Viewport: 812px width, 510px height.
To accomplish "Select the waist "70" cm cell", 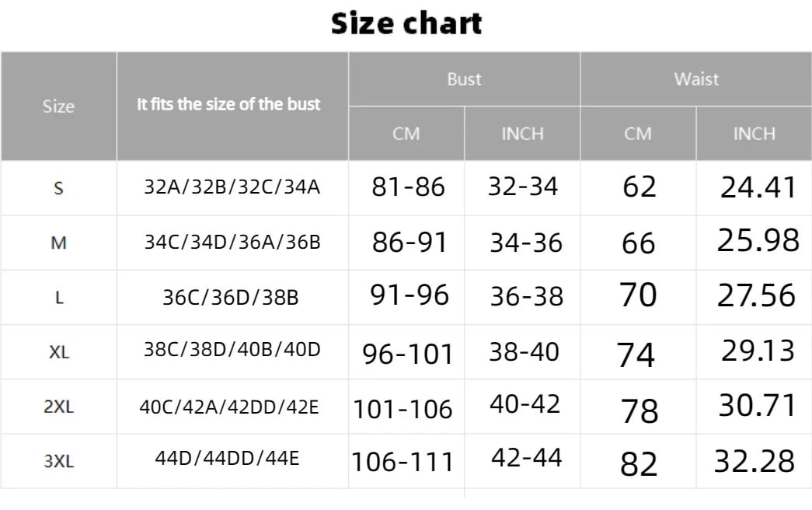I will pos(638,296).
